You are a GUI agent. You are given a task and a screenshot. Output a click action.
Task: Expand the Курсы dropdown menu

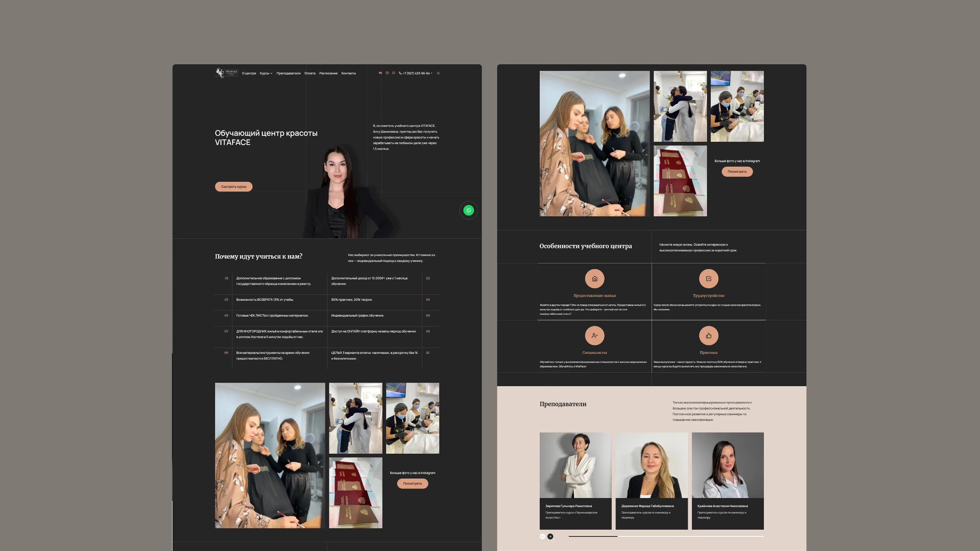266,73
